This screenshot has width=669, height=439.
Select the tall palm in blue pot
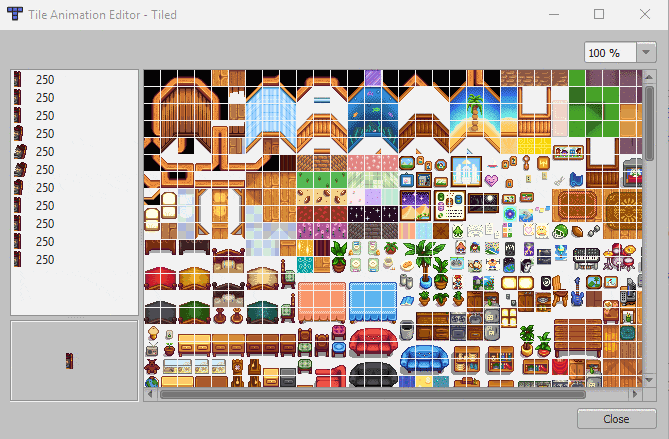coord(424,265)
